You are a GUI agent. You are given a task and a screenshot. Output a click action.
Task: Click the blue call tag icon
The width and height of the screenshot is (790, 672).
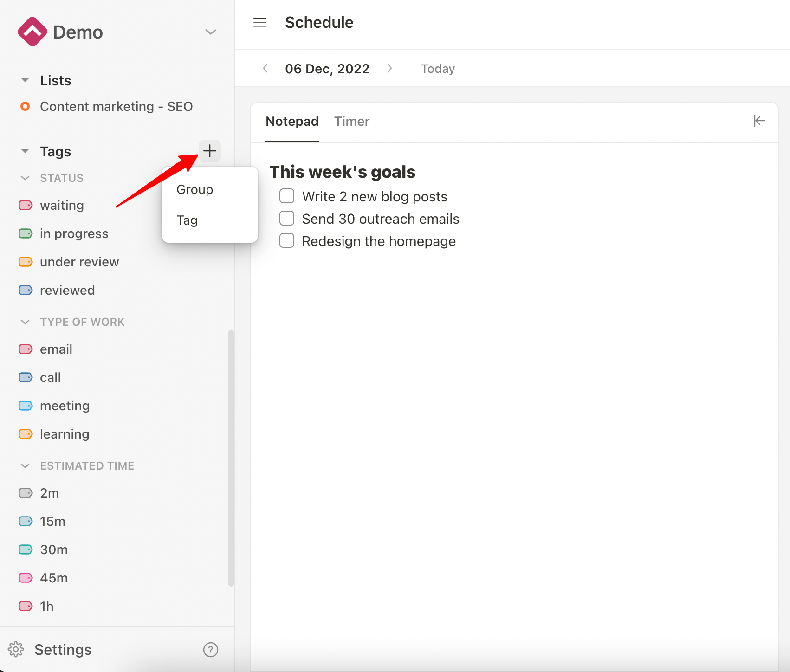click(26, 377)
